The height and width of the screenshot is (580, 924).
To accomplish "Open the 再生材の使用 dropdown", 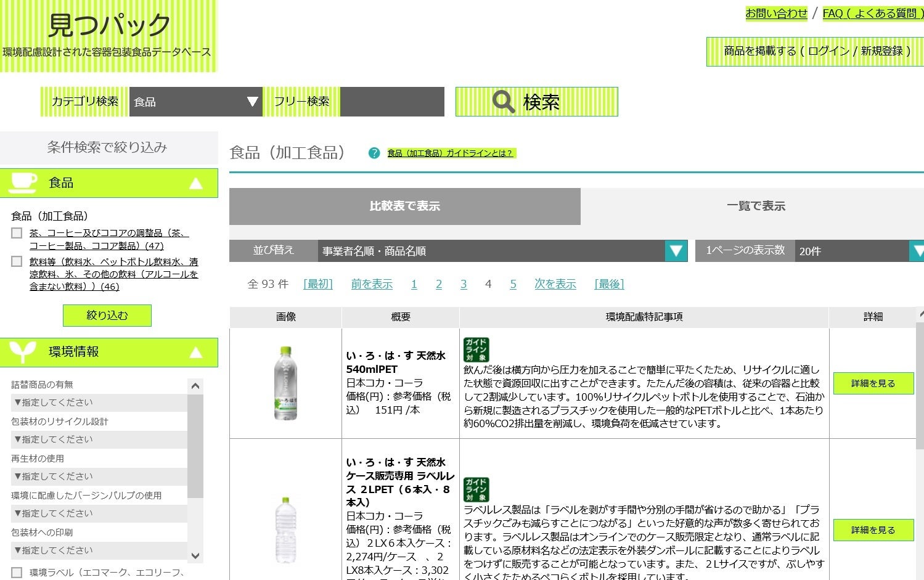I will (99, 476).
